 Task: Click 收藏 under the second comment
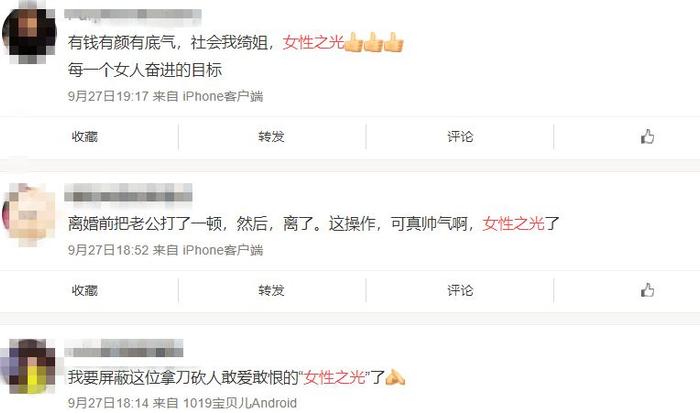[x=85, y=290]
